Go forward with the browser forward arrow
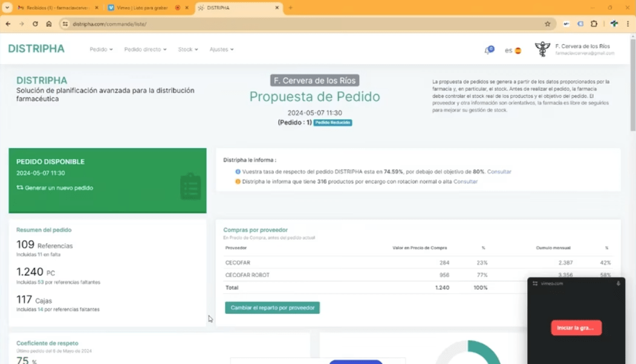The width and height of the screenshot is (636, 364). [22, 24]
